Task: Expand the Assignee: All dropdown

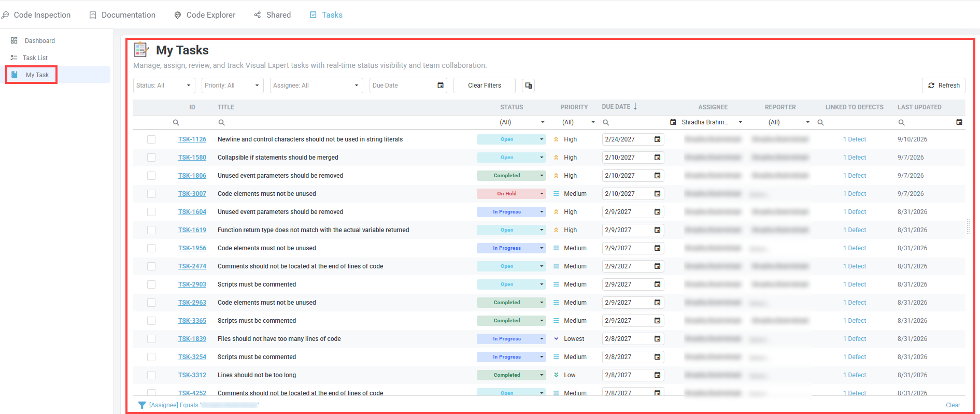Action: 317,85
